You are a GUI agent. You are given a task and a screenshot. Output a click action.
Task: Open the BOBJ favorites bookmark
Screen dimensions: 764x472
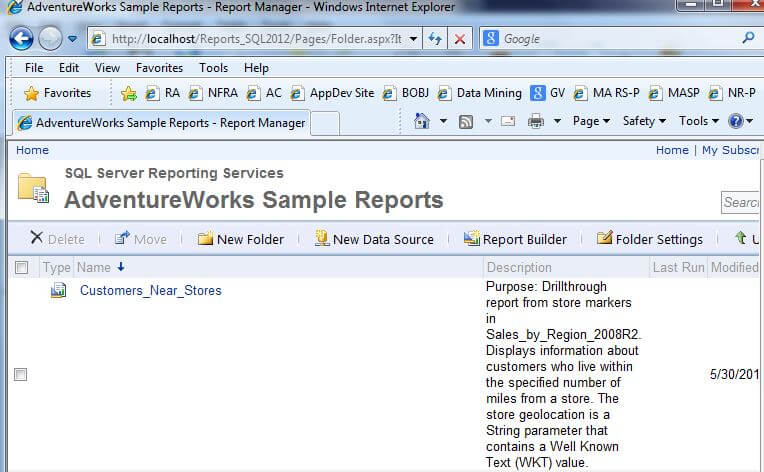pyautogui.click(x=406, y=93)
